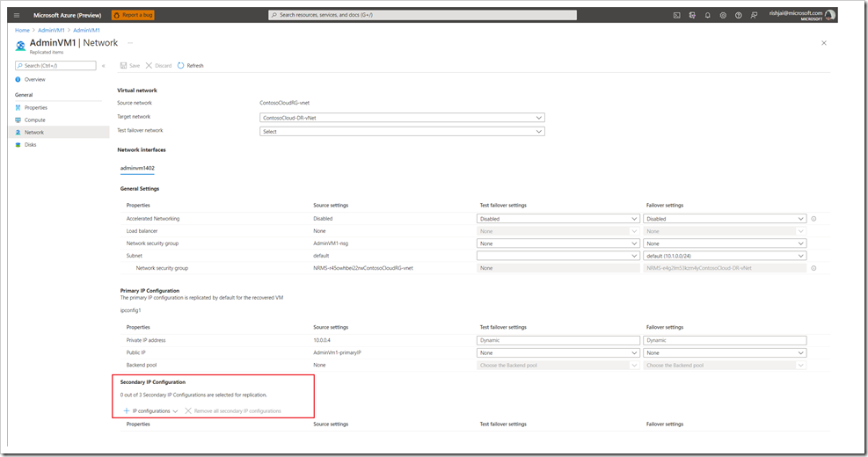
Task: Focus the sidebar Search (Ctrl+/) box
Action: coord(55,65)
